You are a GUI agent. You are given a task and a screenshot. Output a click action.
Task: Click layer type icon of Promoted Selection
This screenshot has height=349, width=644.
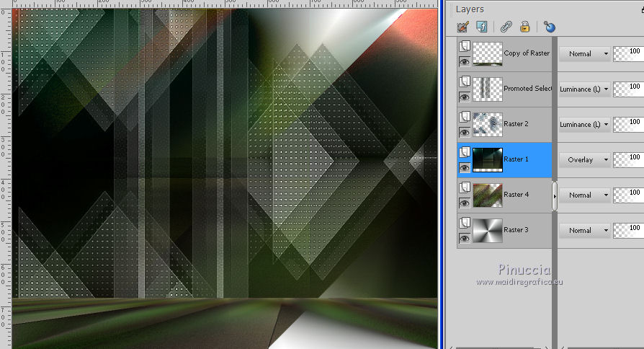(465, 81)
